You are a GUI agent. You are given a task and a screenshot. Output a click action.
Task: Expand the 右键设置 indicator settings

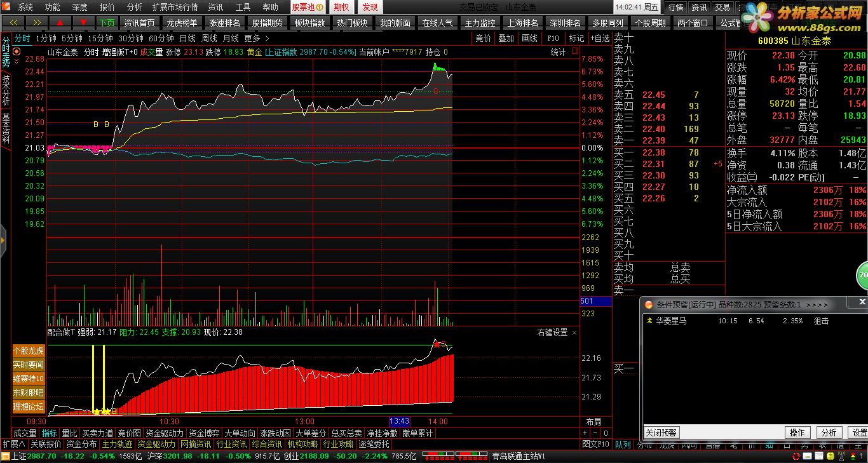552,333
